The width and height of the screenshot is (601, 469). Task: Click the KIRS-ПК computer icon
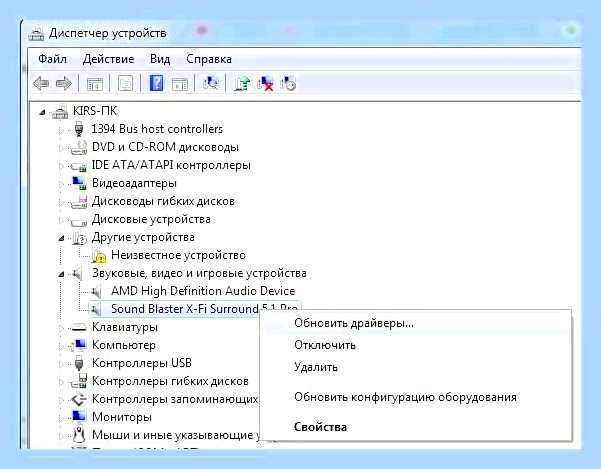(x=60, y=112)
